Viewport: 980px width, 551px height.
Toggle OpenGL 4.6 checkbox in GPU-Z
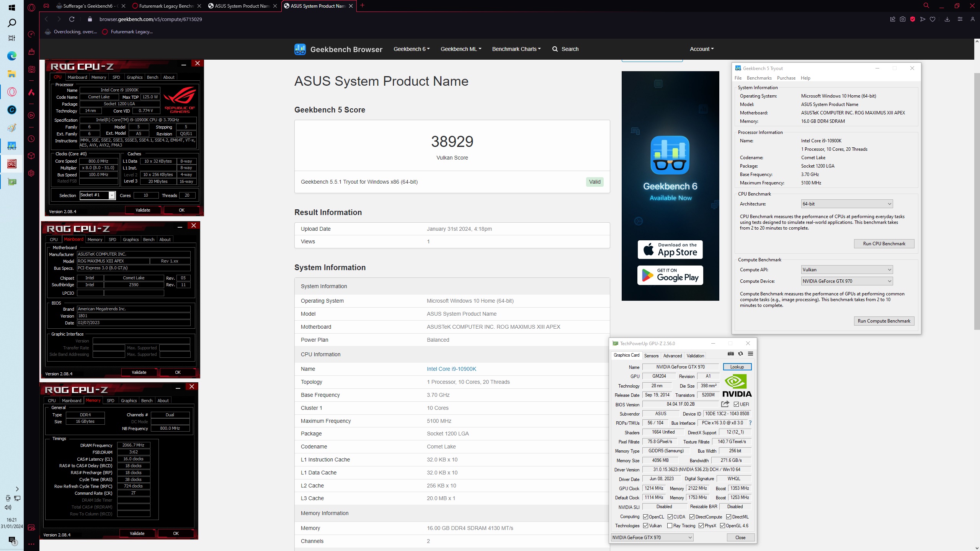722,526
